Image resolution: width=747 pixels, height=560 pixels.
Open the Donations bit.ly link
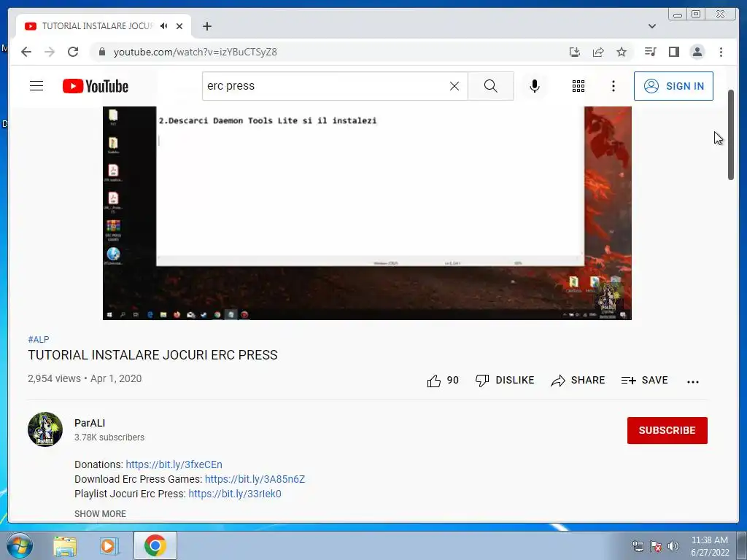pyautogui.click(x=174, y=464)
